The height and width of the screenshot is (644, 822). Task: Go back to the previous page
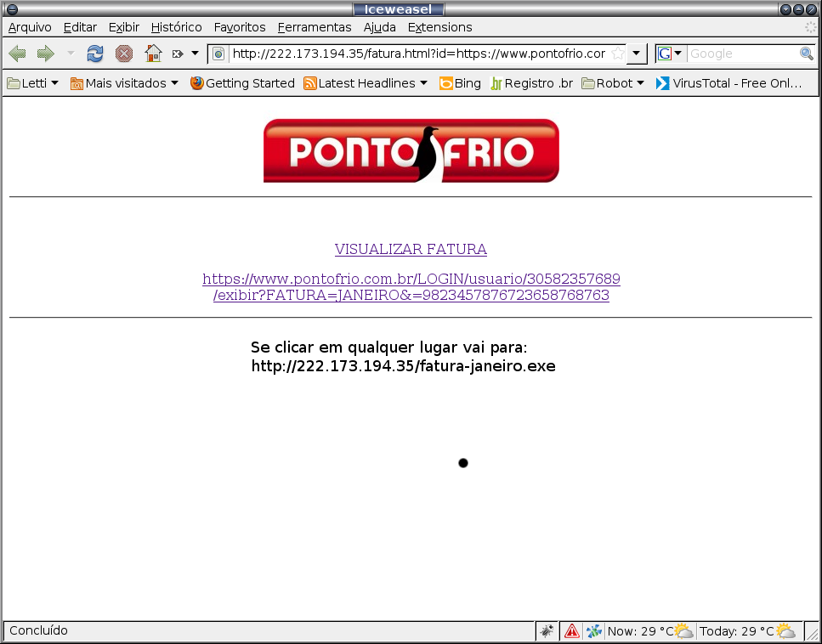point(18,54)
